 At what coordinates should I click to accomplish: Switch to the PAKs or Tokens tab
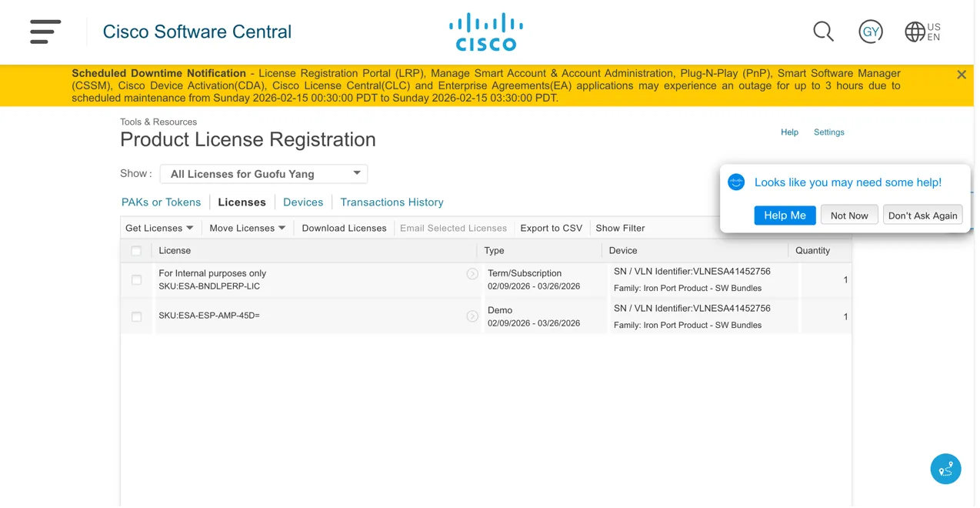coord(161,202)
